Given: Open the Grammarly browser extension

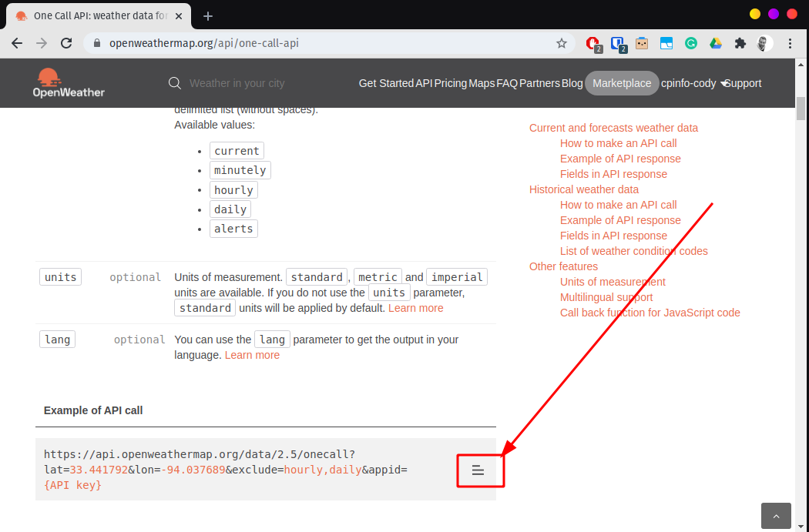Looking at the screenshot, I should tap(691, 43).
